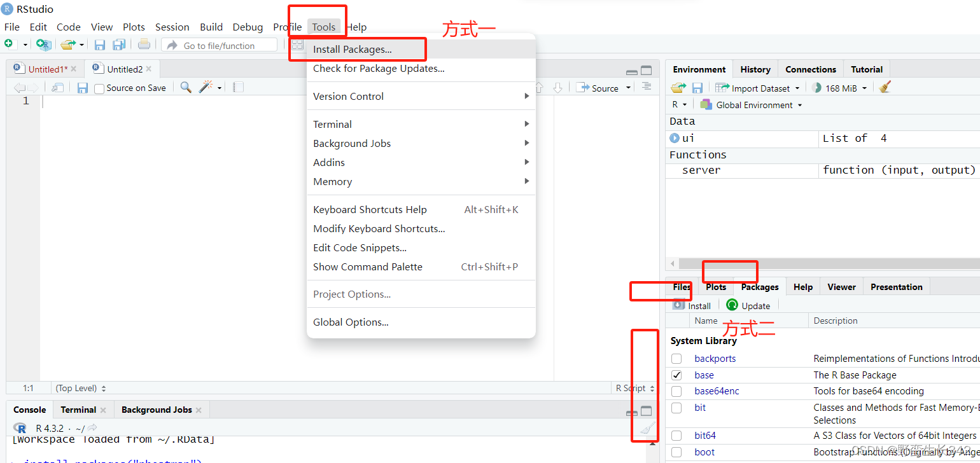Open the recent files dropdown arrow
This screenshot has width=980, height=463.
[x=81, y=45]
